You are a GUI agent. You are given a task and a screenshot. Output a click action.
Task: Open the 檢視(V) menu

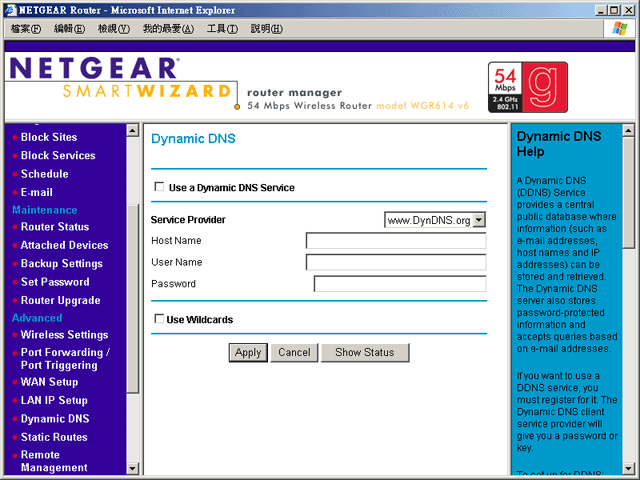[113, 29]
